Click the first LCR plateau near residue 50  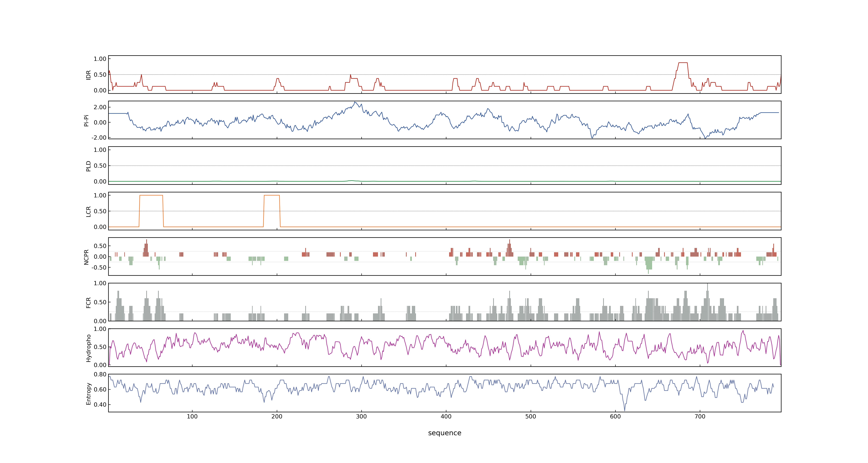click(x=151, y=195)
